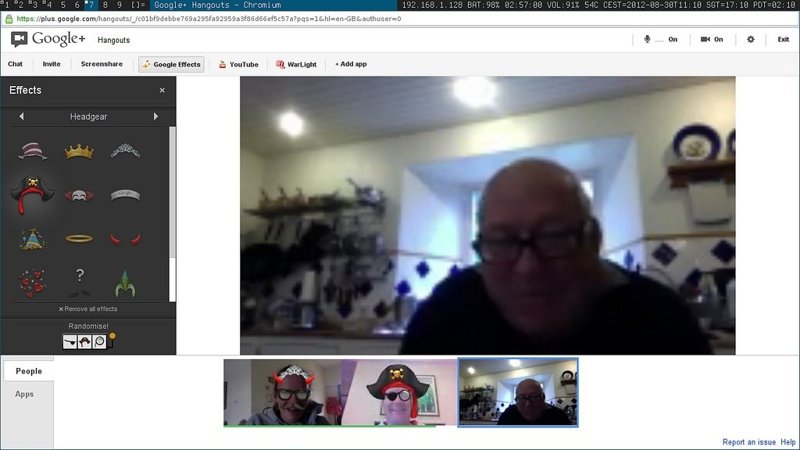Apply the party hat effect
Viewport: 800px width, 450px height.
pos(32,240)
